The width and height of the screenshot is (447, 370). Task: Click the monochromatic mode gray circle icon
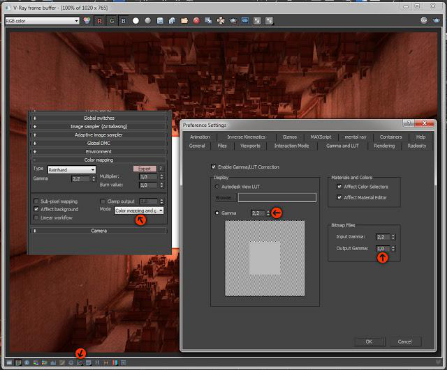point(148,21)
